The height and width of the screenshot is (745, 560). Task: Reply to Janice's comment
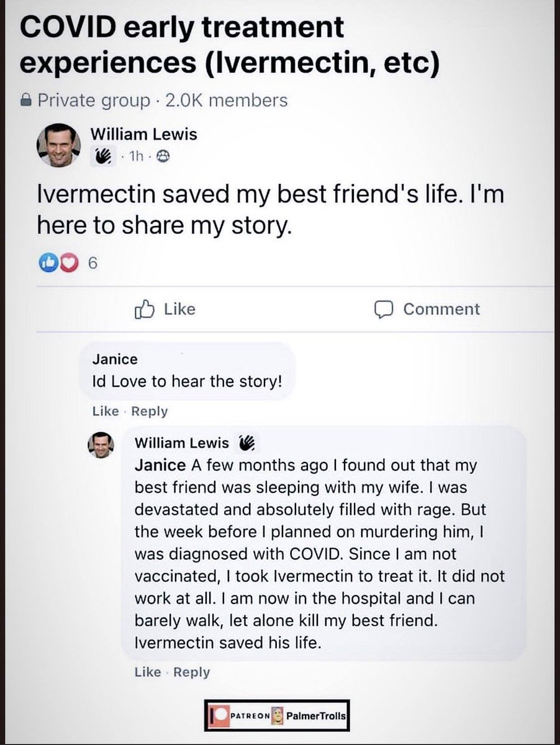click(149, 411)
